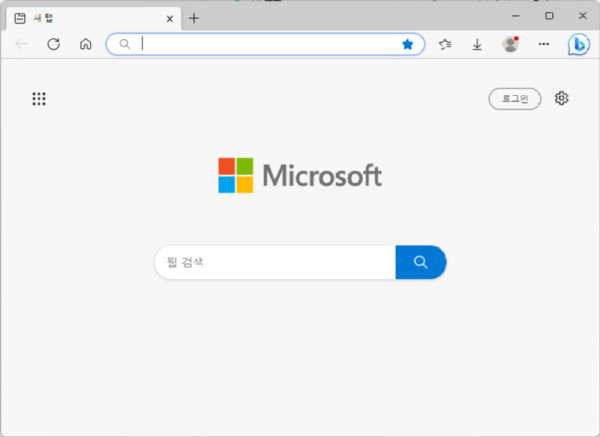Screen dimensions: 600x437
Task: Click the login pill button
Action: coord(515,99)
